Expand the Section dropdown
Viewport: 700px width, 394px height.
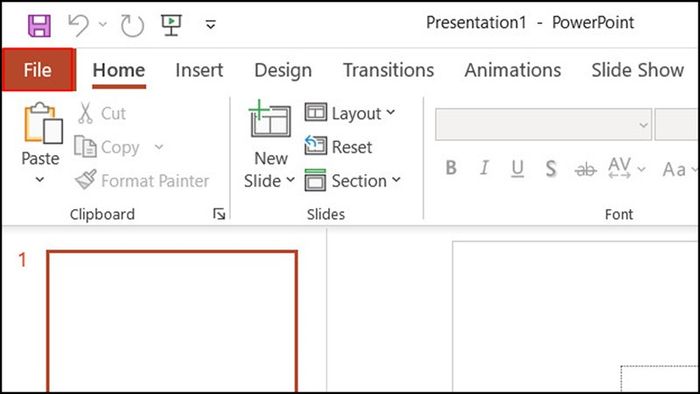pos(353,180)
